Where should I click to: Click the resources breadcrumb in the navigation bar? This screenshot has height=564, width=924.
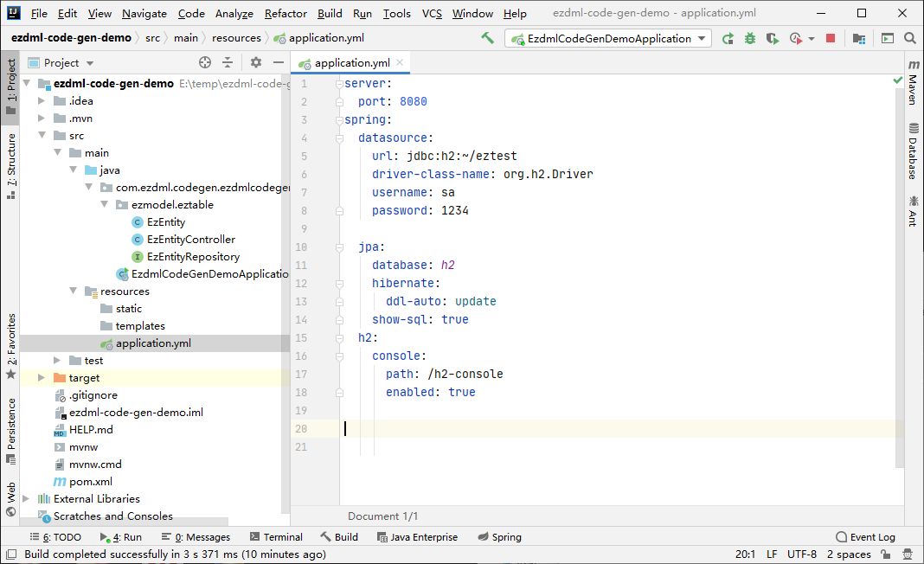point(236,38)
